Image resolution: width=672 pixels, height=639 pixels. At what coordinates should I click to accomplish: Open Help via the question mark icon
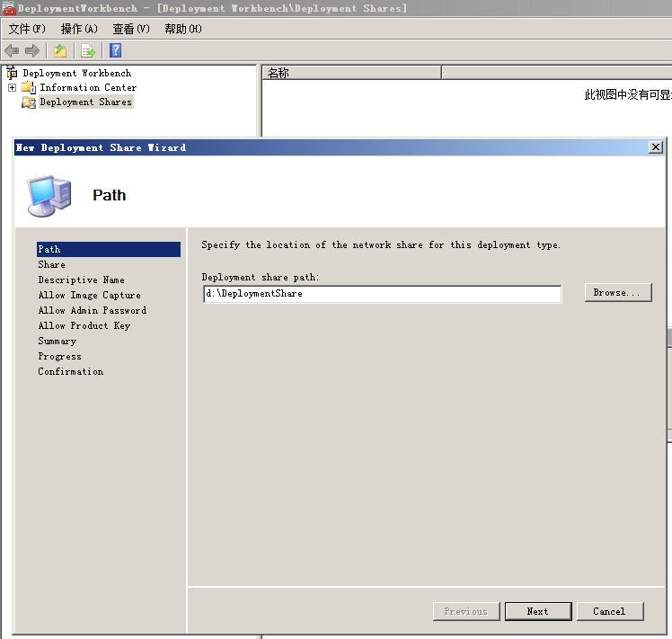point(116,50)
